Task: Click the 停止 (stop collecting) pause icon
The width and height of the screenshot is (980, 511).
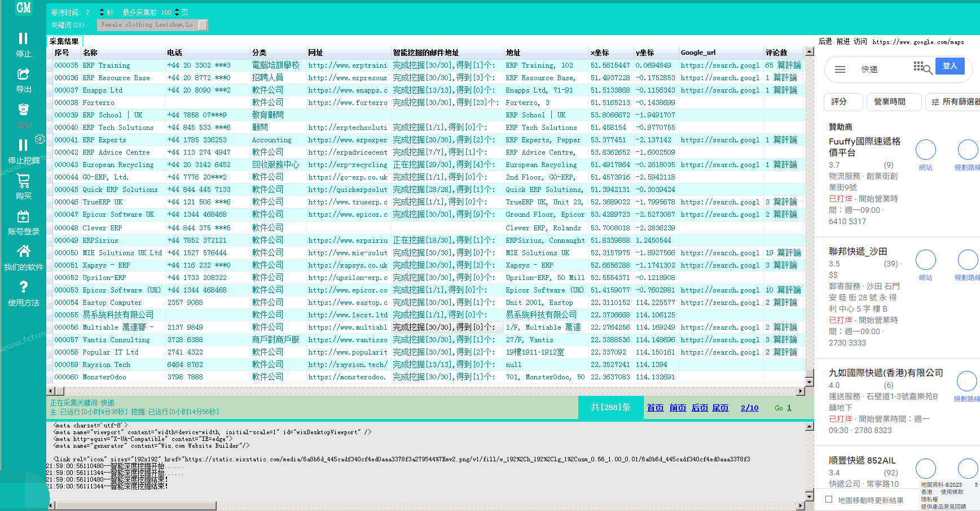Action: [x=23, y=38]
